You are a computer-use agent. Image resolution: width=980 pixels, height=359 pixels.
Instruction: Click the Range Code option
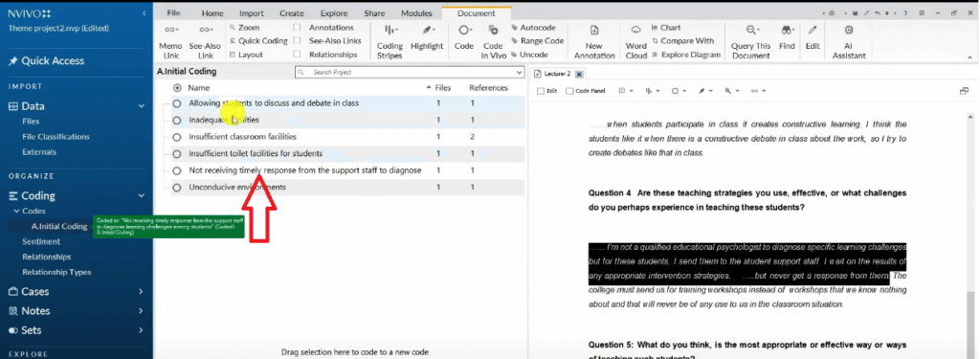pyautogui.click(x=538, y=40)
